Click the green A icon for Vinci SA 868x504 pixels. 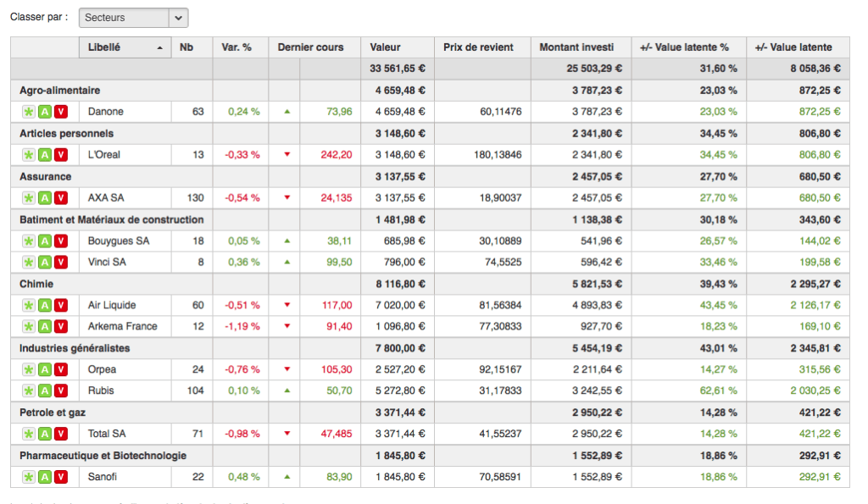45,263
